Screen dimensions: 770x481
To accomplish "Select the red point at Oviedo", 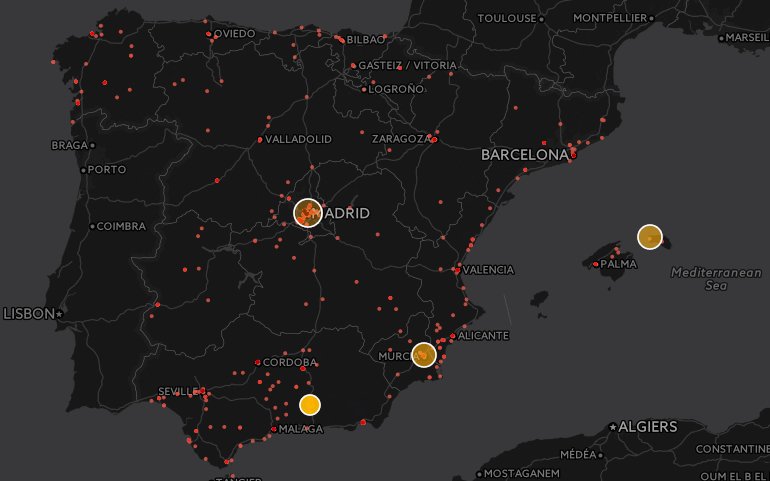I will (209, 34).
